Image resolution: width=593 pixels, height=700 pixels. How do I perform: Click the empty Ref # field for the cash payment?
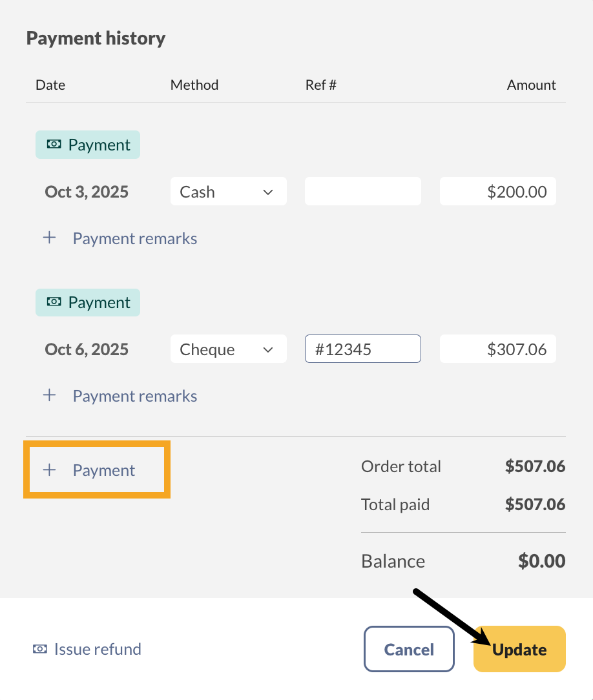click(362, 191)
